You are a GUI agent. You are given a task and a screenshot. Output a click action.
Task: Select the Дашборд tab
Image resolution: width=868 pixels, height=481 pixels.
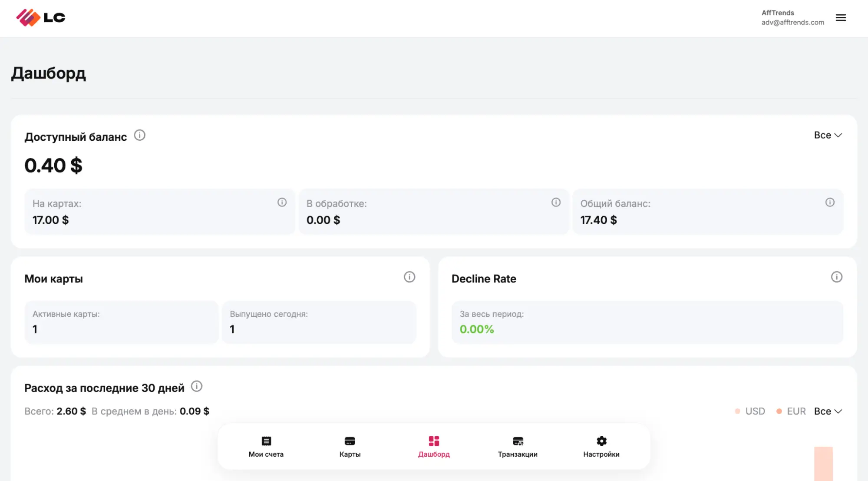pos(434,447)
